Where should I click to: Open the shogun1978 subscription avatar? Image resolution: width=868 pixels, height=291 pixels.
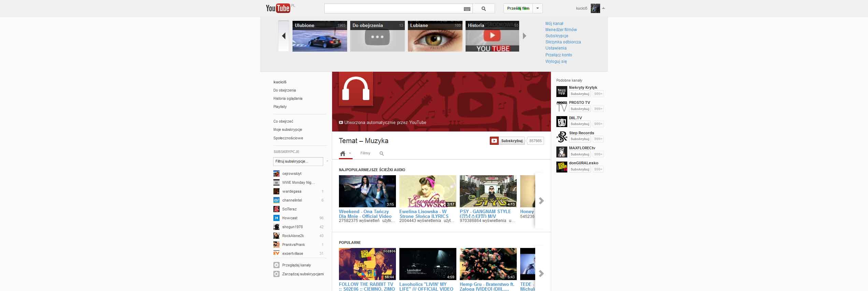[x=276, y=227]
